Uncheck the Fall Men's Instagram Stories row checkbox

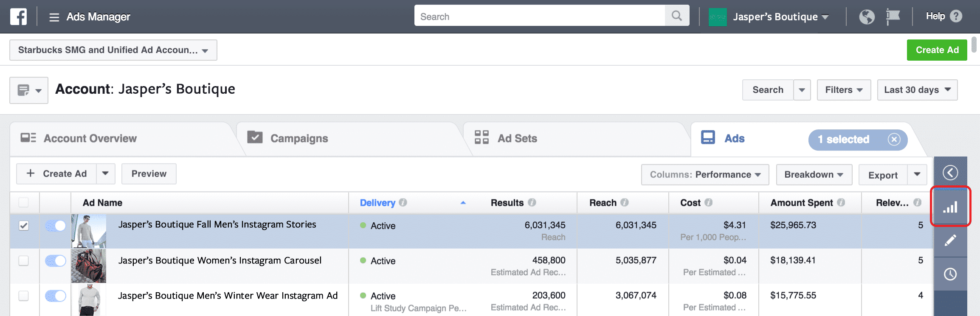coord(24,226)
